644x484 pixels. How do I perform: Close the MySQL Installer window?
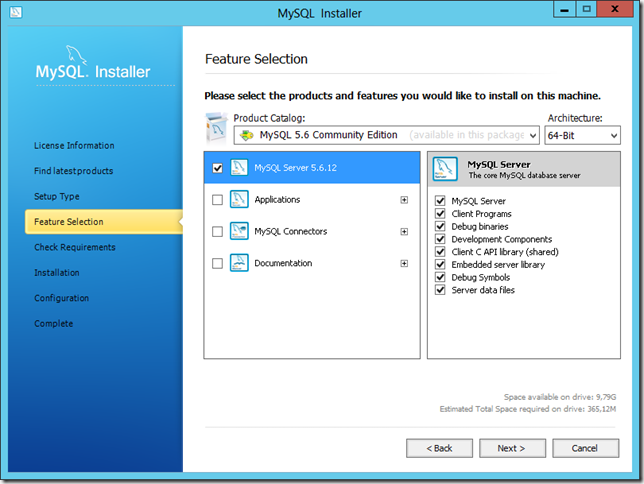coord(615,9)
